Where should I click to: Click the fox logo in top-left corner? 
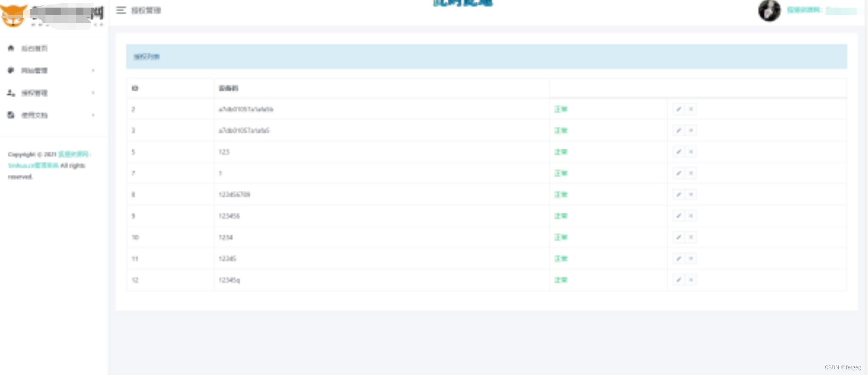coord(13,15)
